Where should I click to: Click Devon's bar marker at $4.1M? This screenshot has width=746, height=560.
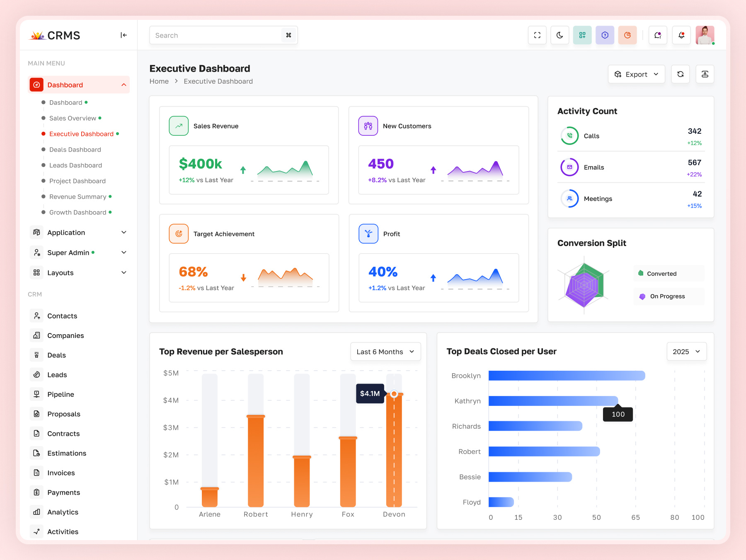394,394
